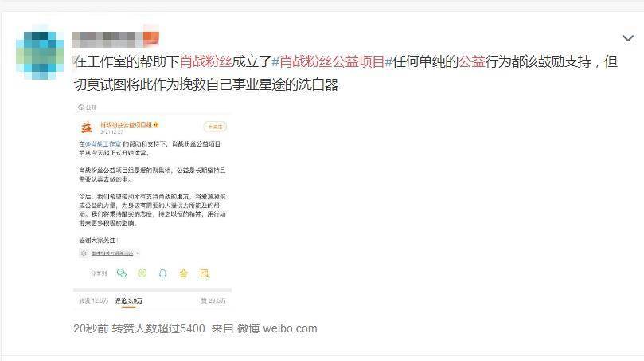644x361 pixels.
Task: Select the 转发 12.5万 tab
Action: click(94, 301)
